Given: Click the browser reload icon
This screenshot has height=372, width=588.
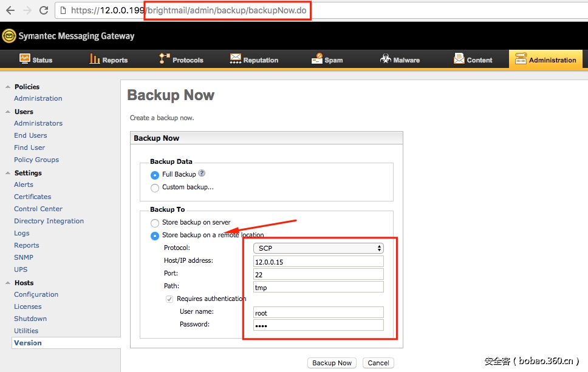Looking at the screenshot, I should [x=44, y=10].
